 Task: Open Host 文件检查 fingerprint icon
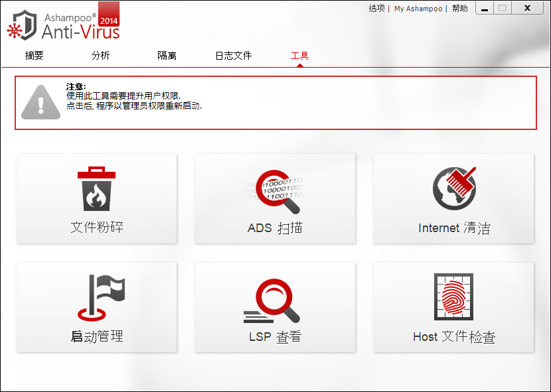pos(454,298)
